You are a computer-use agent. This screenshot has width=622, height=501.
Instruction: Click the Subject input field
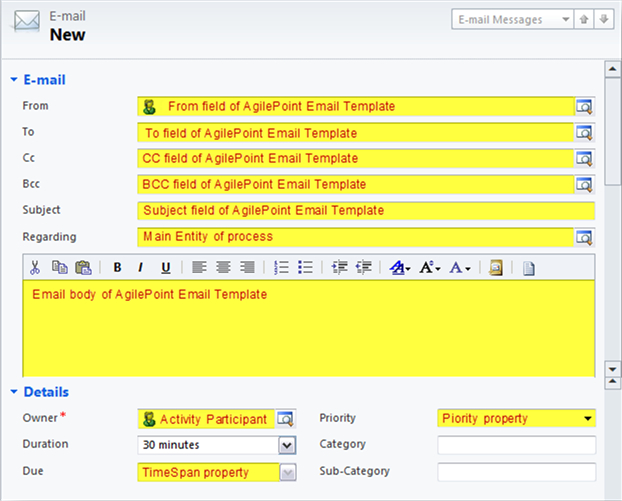point(366,210)
